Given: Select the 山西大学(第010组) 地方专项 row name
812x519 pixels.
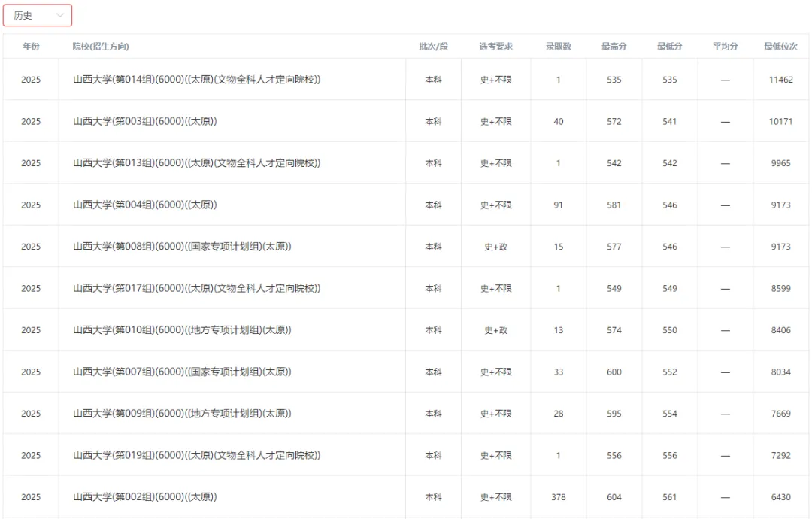Looking at the screenshot, I should click(182, 330).
